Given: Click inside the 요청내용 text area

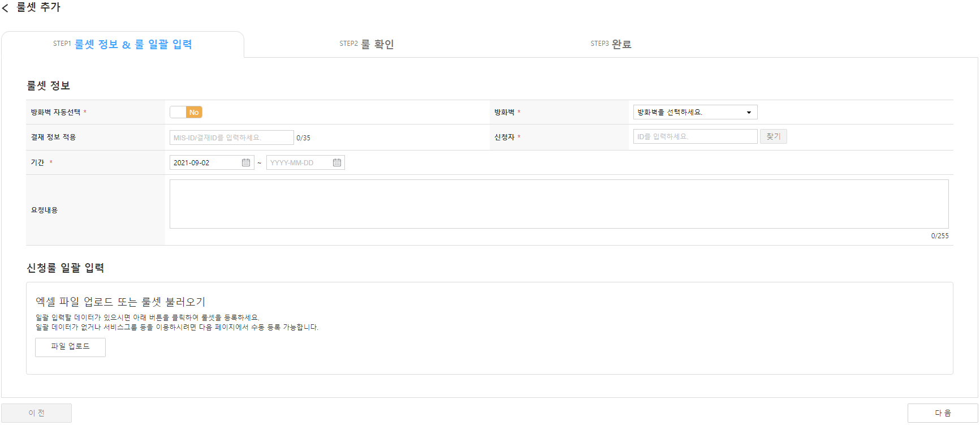Looking at the screenshot, I should coord(559,204).
